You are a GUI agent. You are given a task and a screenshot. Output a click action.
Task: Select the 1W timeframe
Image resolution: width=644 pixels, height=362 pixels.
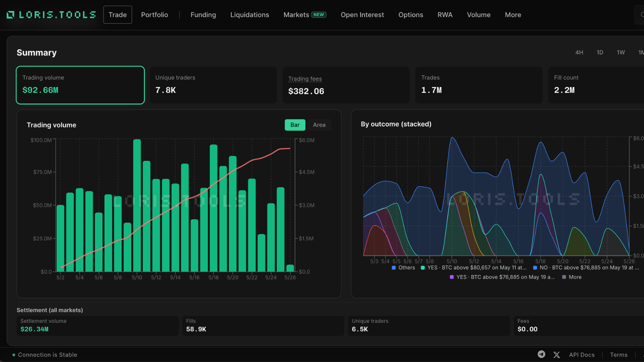tap(621, 52)
